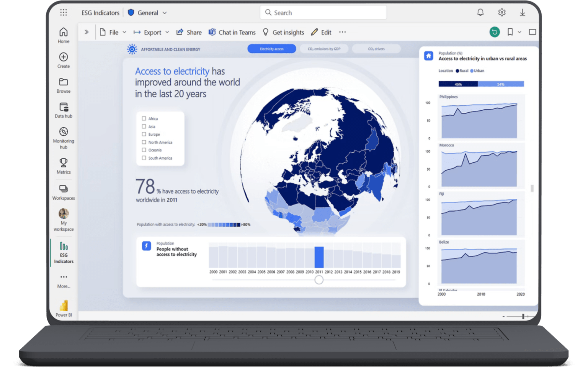Click the Get insights button
The width and height of the screenshot is (588, 368).
(x=283, y=33)
